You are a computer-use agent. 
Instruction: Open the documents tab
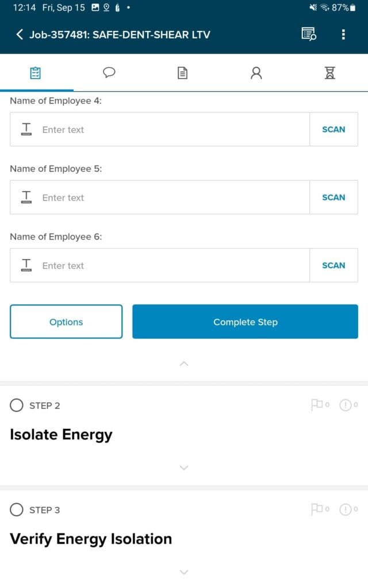tap(182, 73)
